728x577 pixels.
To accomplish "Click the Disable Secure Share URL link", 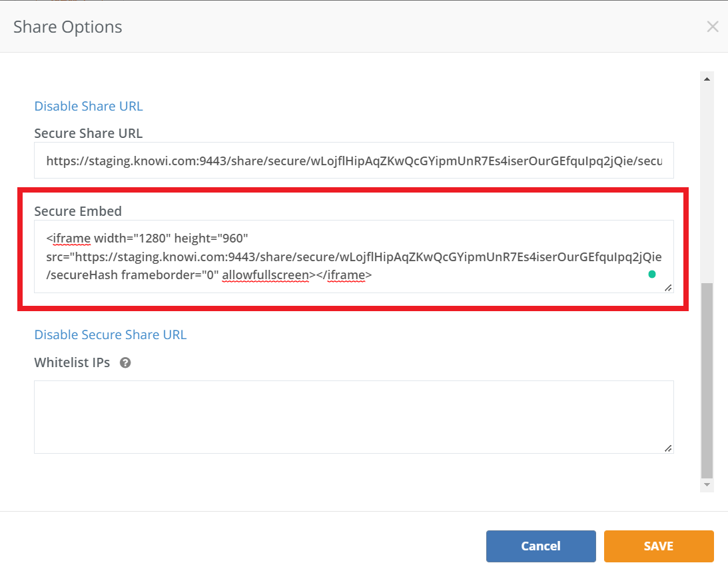I will click(111, 334).
